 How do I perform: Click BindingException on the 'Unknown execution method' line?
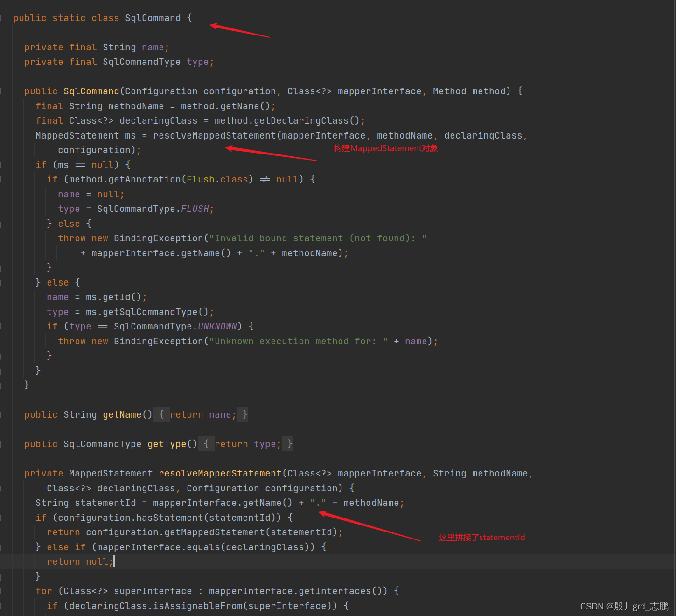[159, 341]
